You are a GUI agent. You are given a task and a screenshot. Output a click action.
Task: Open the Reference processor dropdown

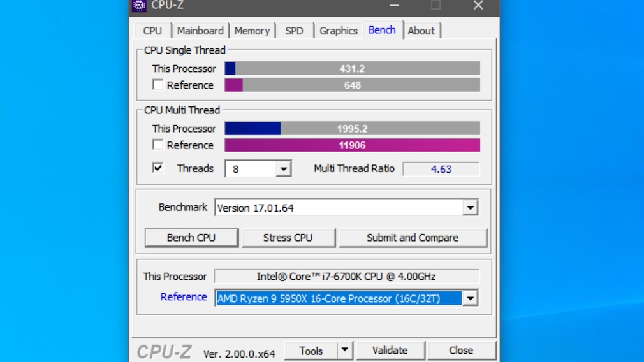pos(471,298)
